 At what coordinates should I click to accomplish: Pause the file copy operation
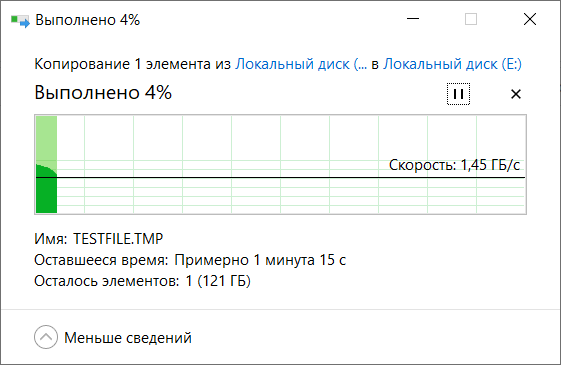click(x=458, y=94)
